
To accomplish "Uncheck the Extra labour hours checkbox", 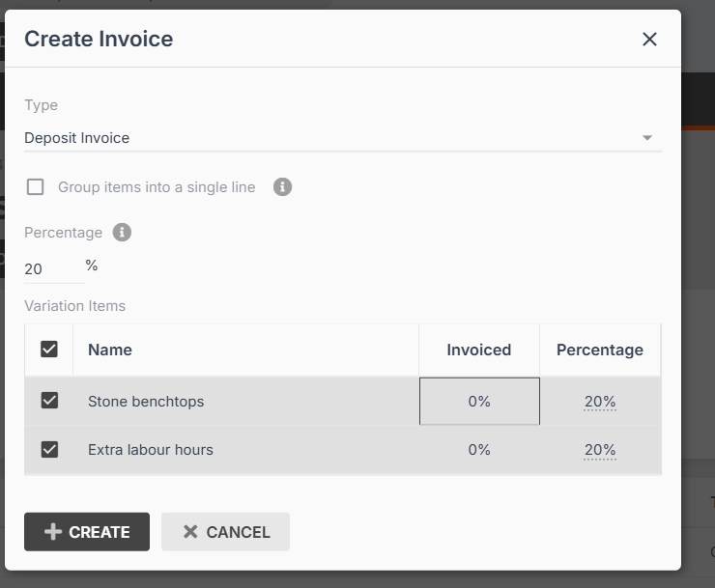I will point(49,449).
